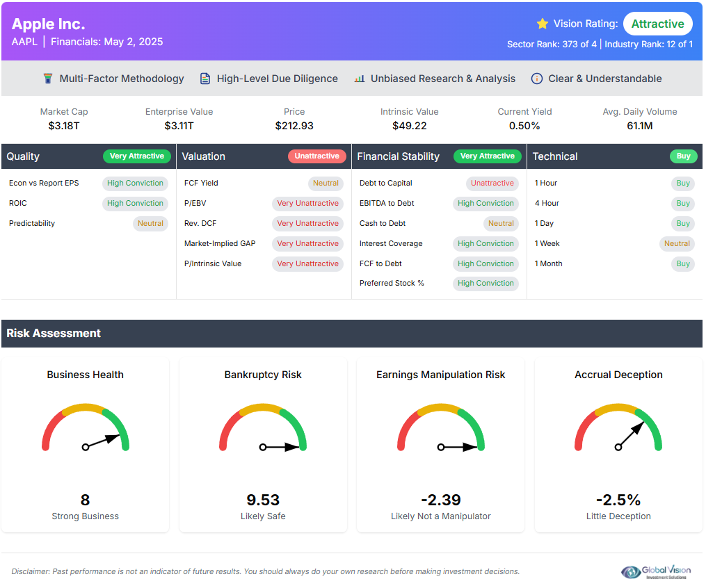The height and width of the screenshot is (588, 706).
Task: Select the Quality section header
Action: pyautogui.click(x=88, y=156)
